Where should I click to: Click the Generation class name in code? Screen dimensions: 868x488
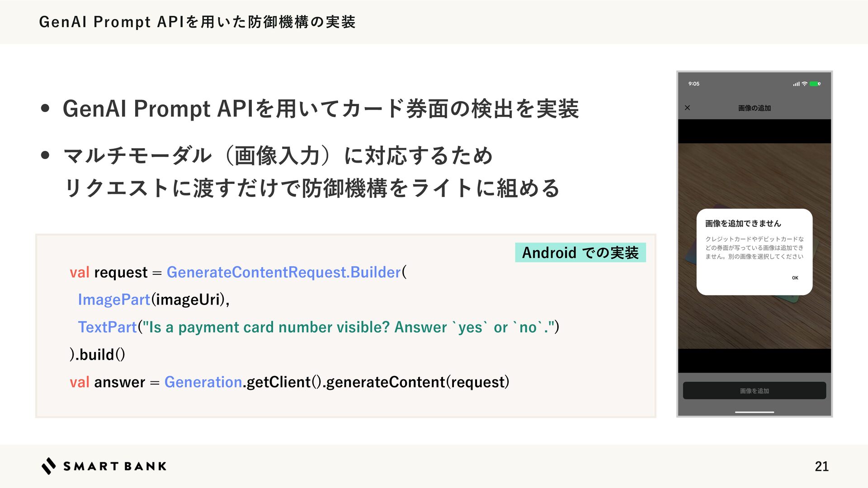pyautogui.click(x=203, y=382)
